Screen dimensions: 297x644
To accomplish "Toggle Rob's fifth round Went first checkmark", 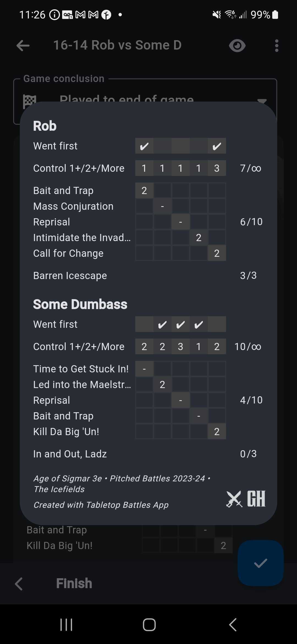I will (x=217, y=146).
